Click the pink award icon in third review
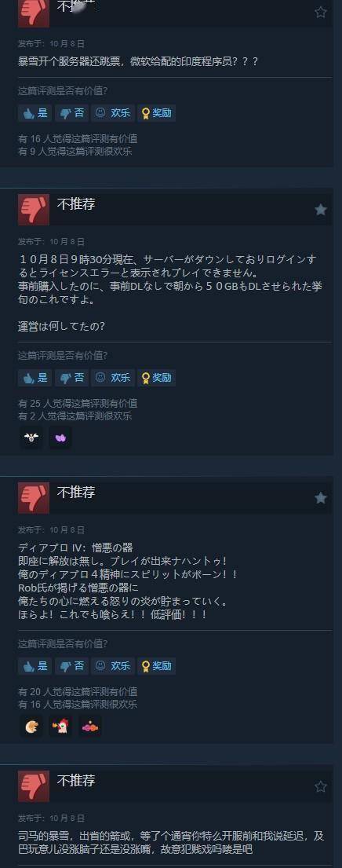The image size is (342, 868). (x=89, y=727)
